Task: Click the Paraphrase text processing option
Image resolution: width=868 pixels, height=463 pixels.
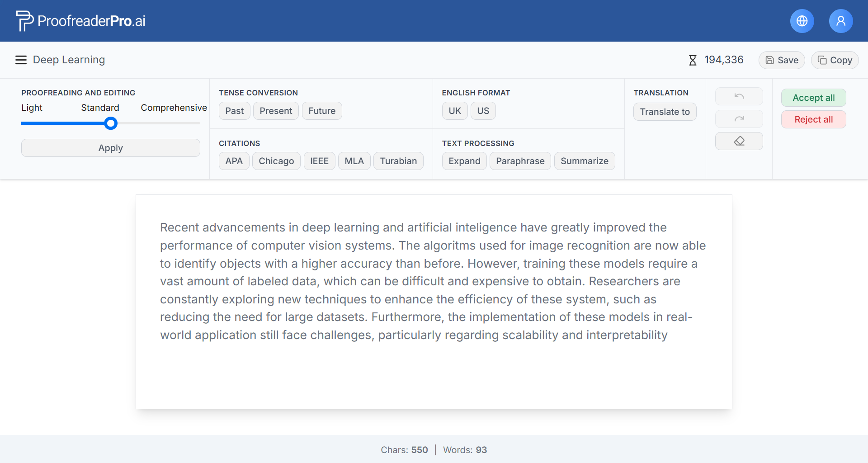Action: (x=520, y=161)
